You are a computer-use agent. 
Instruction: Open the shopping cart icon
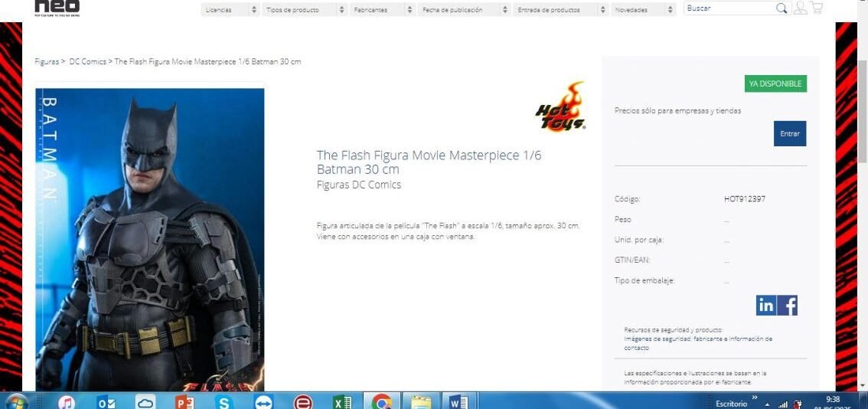coord(816,8)
